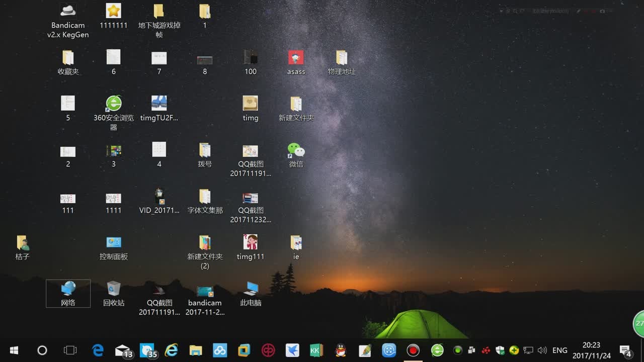Open Mail app with 13 badge

123,350
